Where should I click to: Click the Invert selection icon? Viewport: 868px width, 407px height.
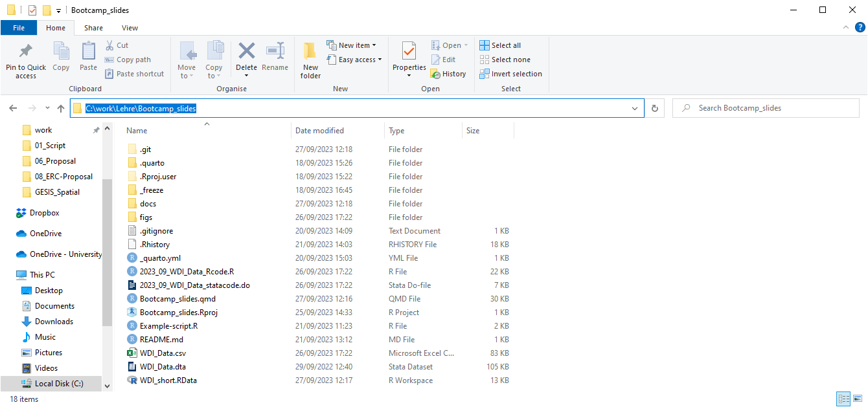485,74
